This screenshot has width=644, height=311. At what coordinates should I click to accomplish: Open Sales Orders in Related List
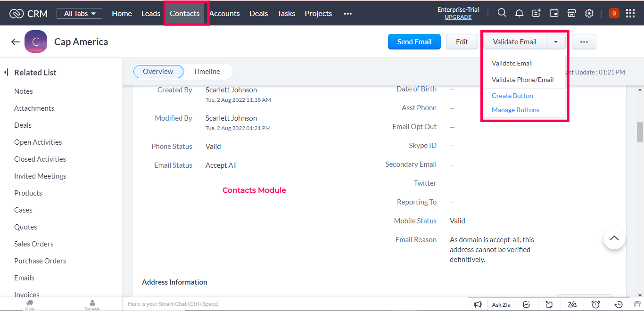click(33, 244)
